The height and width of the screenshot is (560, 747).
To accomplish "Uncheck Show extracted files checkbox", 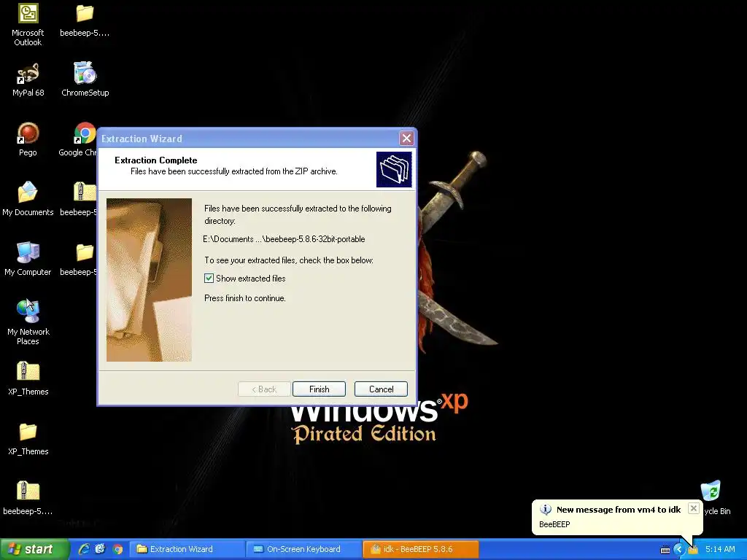I will (x=209, y=278).
